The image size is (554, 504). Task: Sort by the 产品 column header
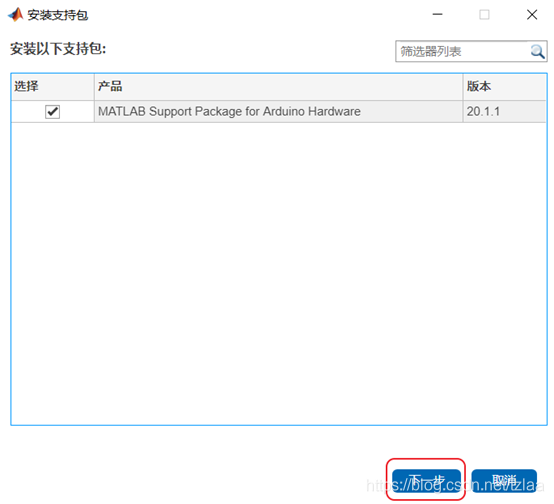point(278,87)
